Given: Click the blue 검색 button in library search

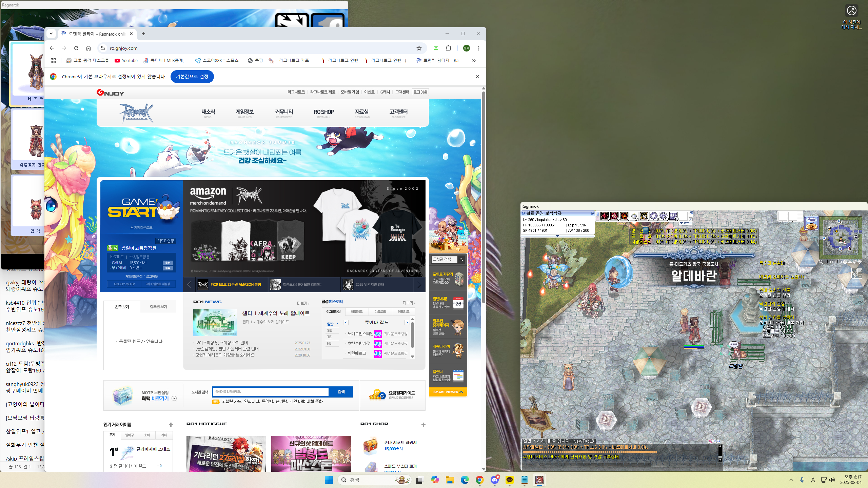Looking at the screenshot, I should coord(341,392).
